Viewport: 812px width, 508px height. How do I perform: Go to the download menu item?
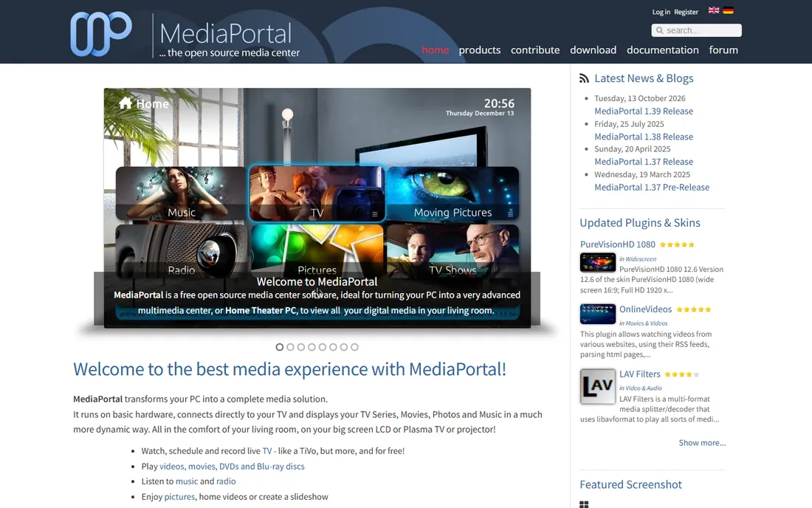tap(593, 49)
